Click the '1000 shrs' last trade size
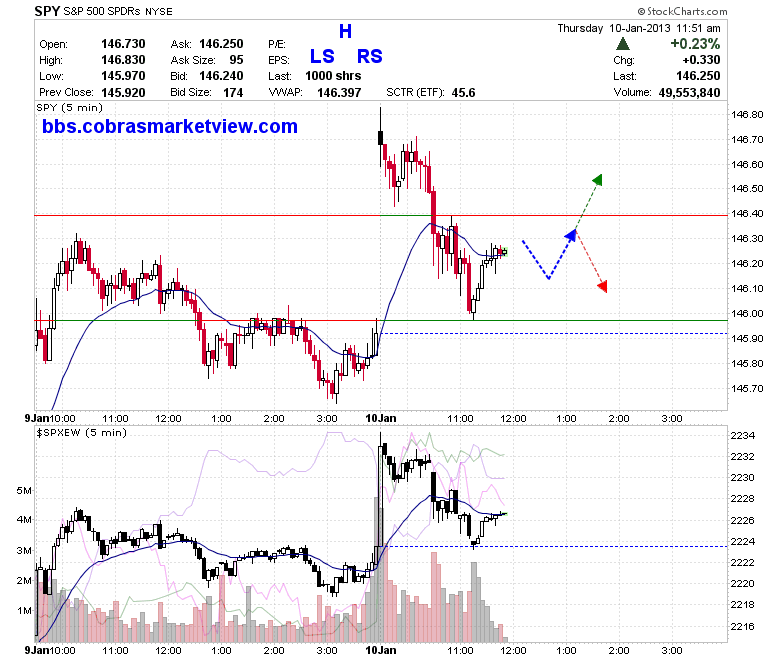The height and width of the screenshot is (659, 780). pyautogui.click(x=333, y=76)
